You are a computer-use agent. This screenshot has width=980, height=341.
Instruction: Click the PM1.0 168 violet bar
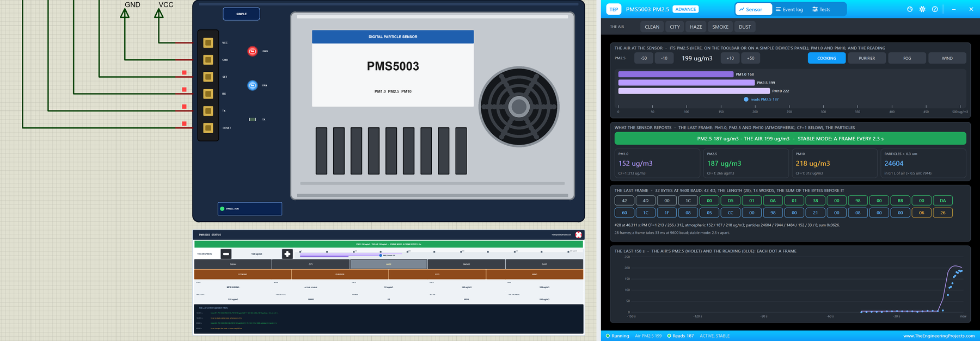coord(676,75)
